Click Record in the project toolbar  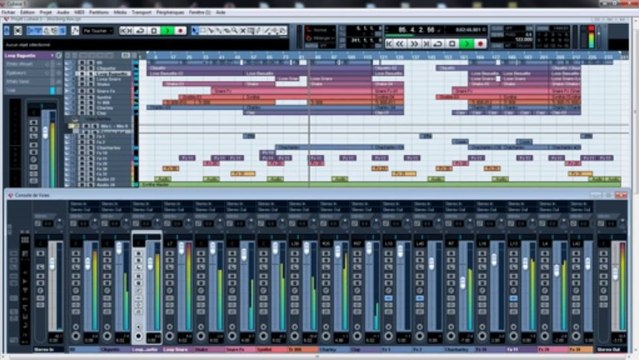point(180,31)
